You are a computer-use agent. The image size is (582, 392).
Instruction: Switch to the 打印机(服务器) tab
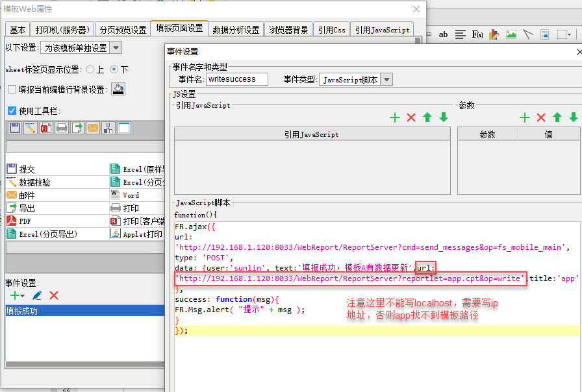tap(62, 30)
